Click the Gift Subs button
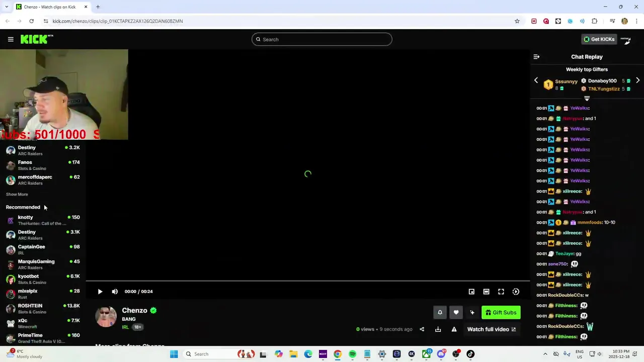Viewport: 644px width, 362px height. click(501, 312)
